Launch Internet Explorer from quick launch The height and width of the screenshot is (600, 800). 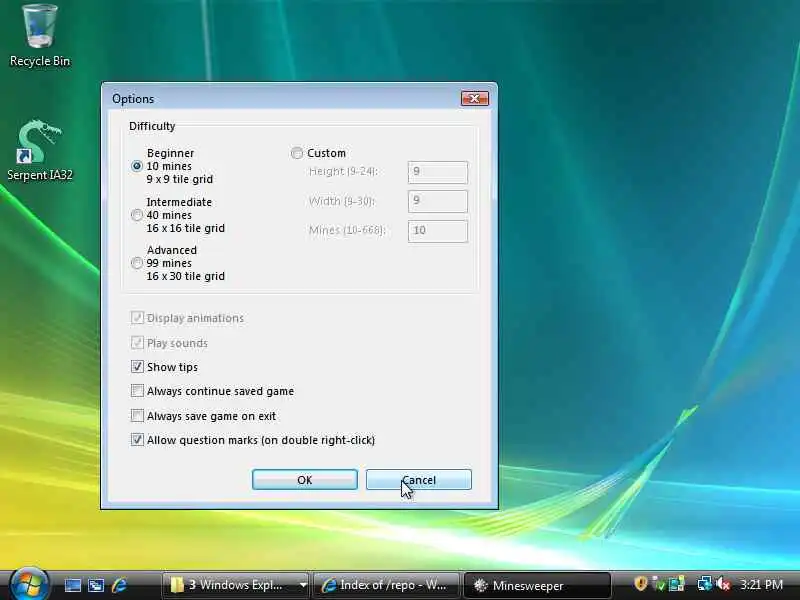[119, 585]
